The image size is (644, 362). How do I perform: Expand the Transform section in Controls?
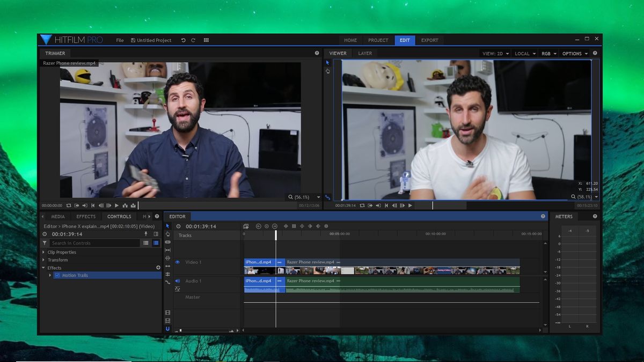point(42,260)
